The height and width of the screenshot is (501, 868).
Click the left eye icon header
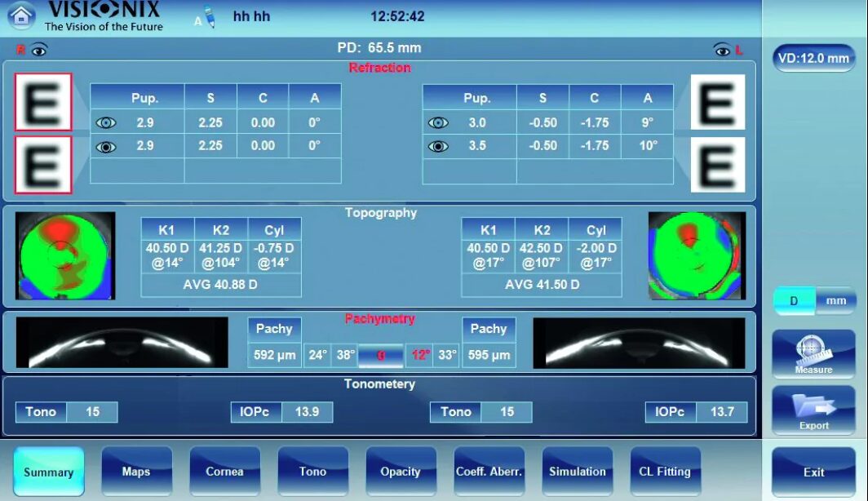pos(722,51)
